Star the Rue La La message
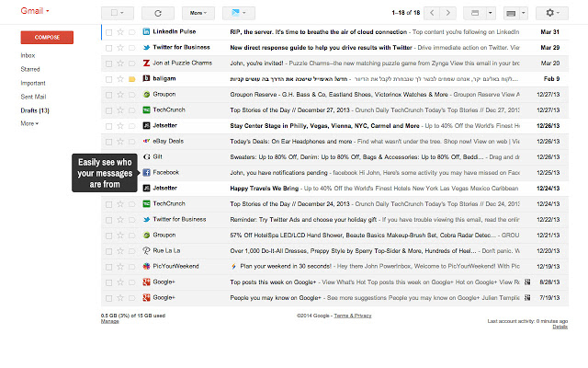 click(120, 251)
